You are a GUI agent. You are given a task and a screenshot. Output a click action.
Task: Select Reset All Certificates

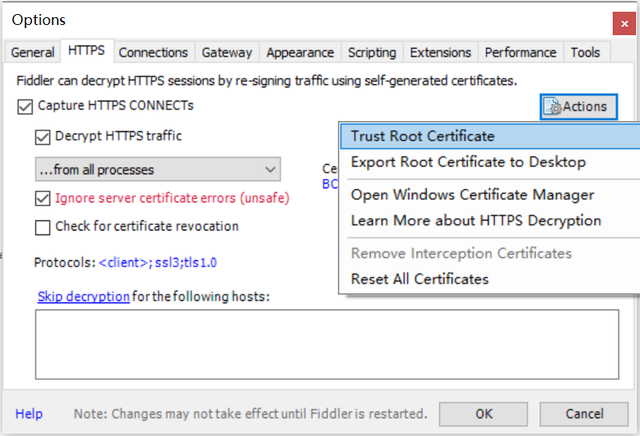[490, 279]
